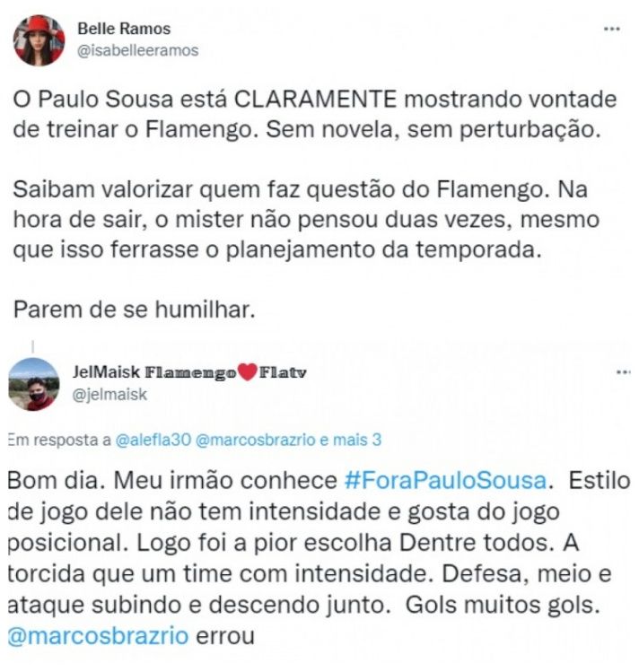Screen dimensions: 639x672
Task: Open the @isabelleeramos handle
Action: tap(137, 50)
